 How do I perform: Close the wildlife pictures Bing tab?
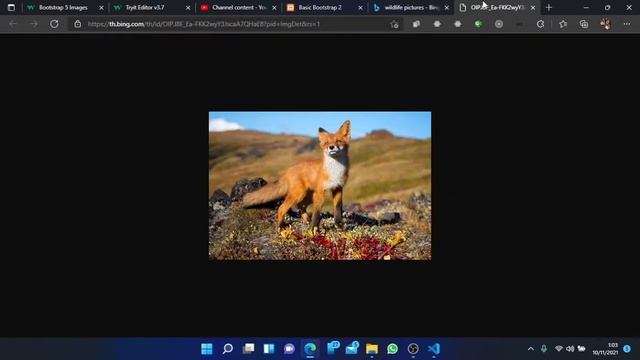[447, 8]
